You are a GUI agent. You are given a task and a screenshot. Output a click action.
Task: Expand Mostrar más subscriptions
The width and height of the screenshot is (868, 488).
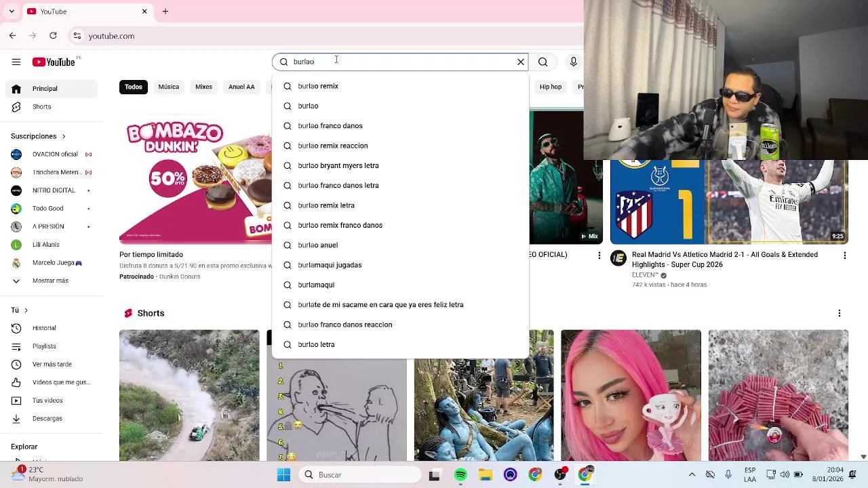[x=53, y=281]
